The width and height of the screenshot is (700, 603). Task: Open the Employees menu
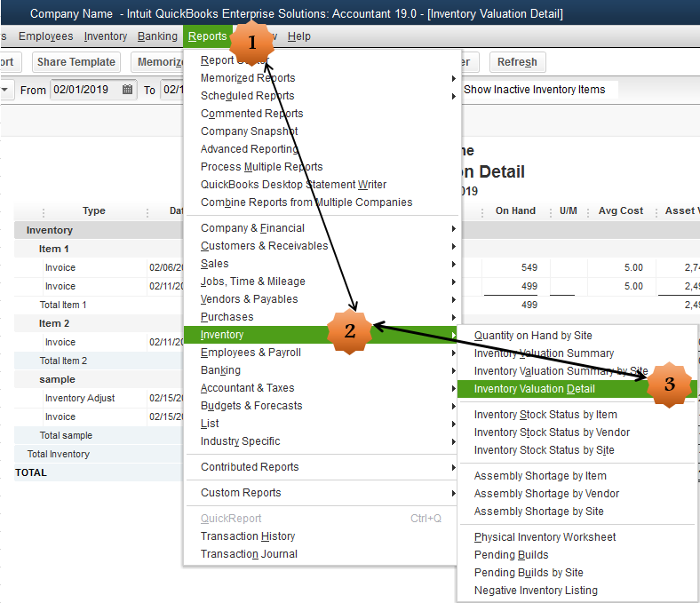pyautogui.click(x=45, y=36)
